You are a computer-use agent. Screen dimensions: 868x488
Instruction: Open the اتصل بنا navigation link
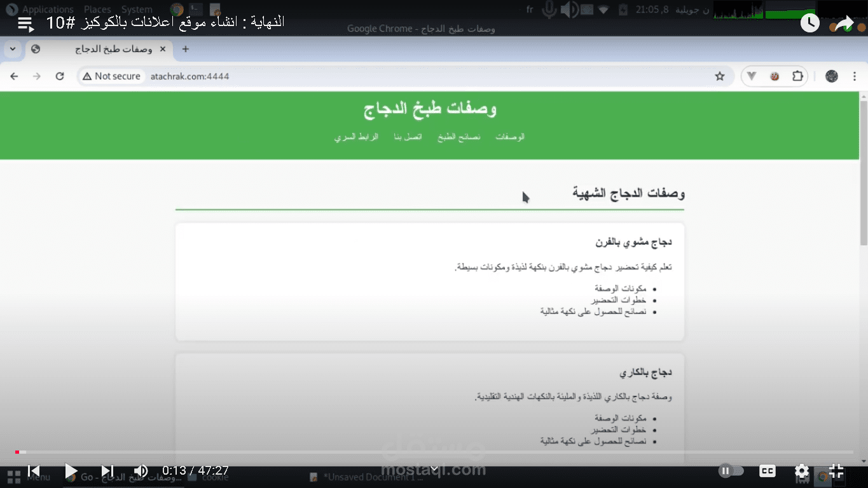click(408, 137)
